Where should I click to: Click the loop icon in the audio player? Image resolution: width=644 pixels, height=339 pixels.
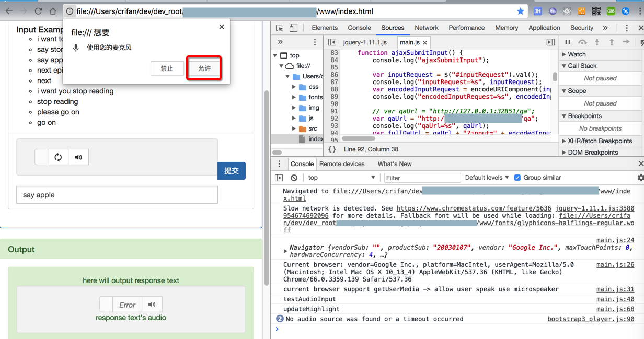[x=58, y=157]
